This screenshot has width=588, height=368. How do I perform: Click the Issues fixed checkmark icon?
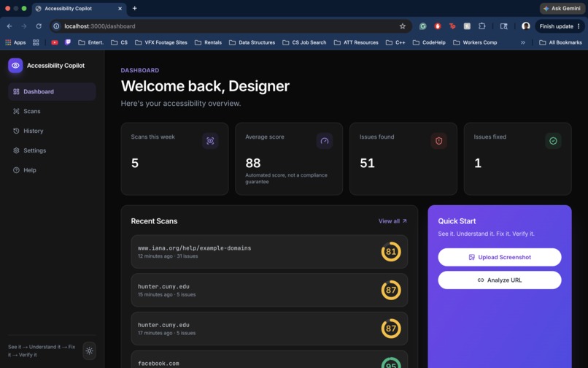(553, 141)
